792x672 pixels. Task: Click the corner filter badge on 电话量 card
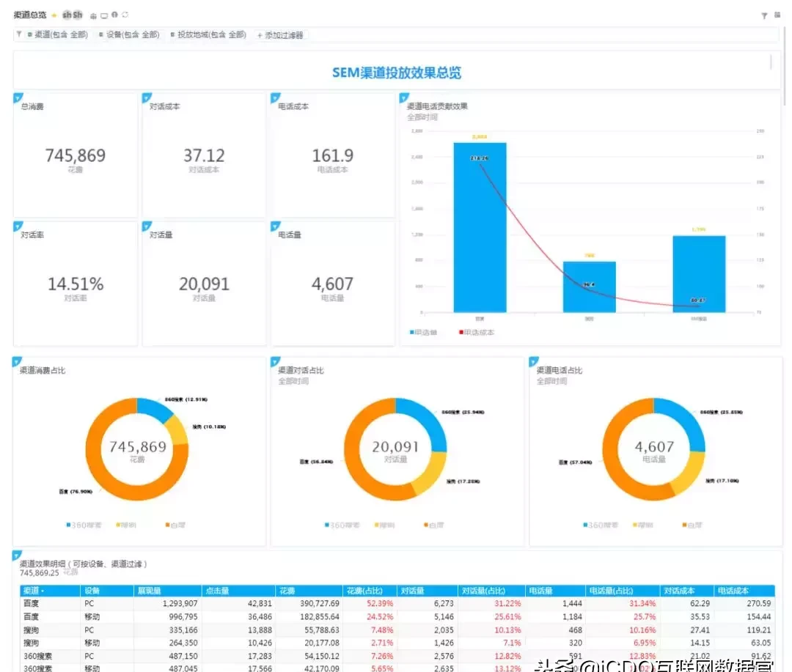(276, 226)
